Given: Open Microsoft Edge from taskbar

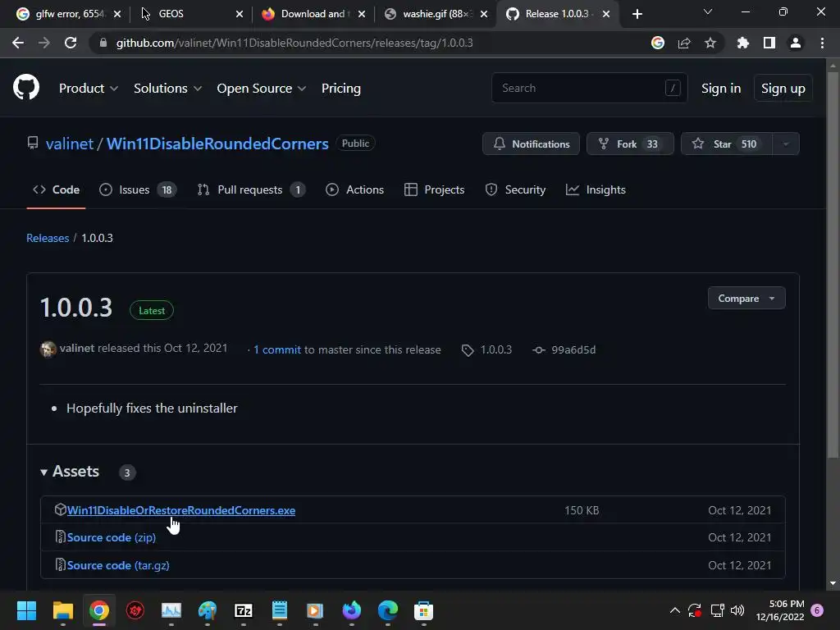Looking at the screenshot, I should tap(388, 610).
